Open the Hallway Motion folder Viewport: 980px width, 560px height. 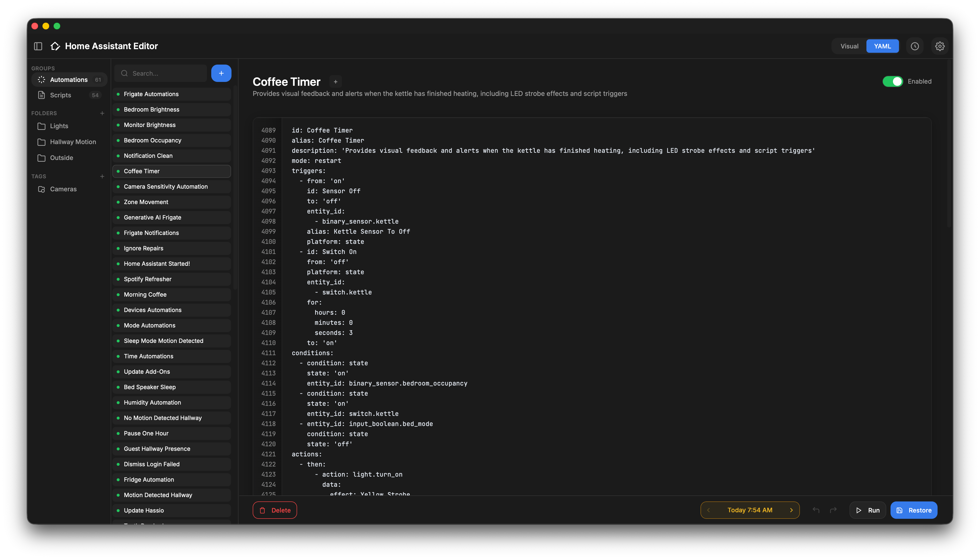(x=69, y=142)
